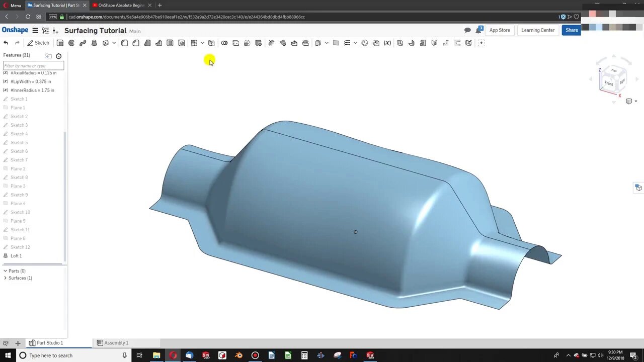
Task: Select Sketch 12 in feature list
Action: (x=20, y=247)
